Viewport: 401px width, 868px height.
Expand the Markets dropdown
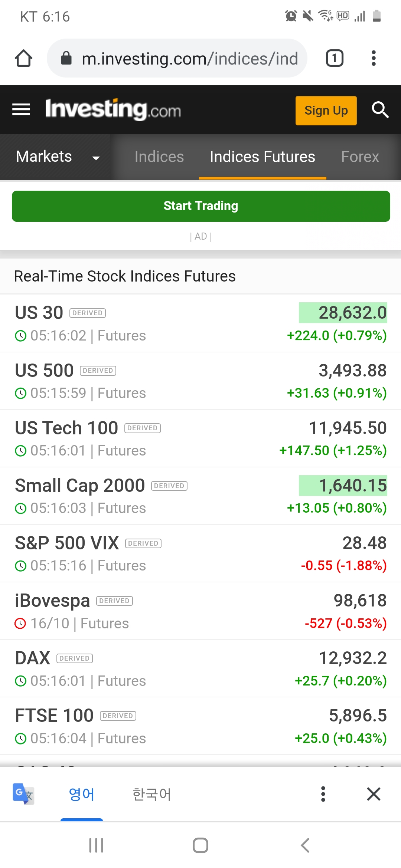[x=56, y=157]
